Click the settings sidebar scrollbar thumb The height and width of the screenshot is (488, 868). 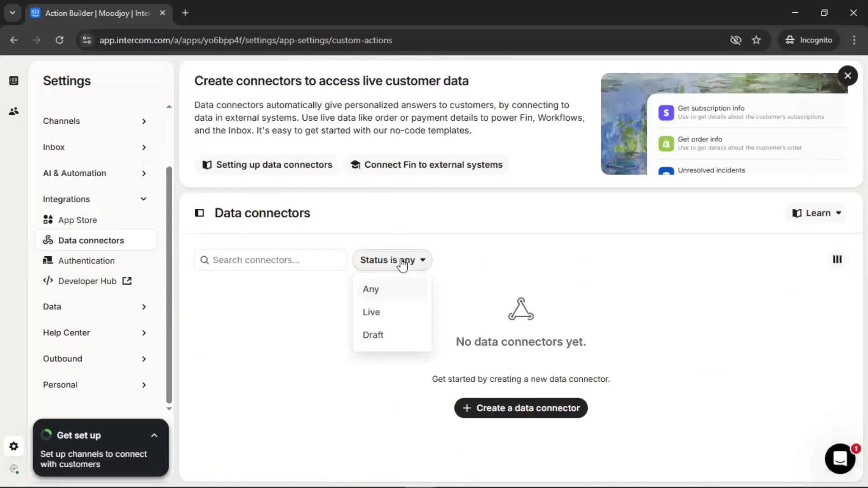click(x=169, y=285)
